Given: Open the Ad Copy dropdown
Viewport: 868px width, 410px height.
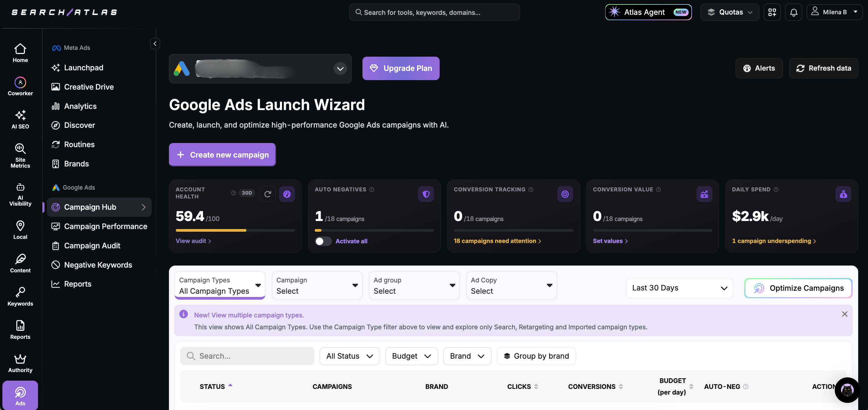Looking at the screenshot, I should point(511,285).
